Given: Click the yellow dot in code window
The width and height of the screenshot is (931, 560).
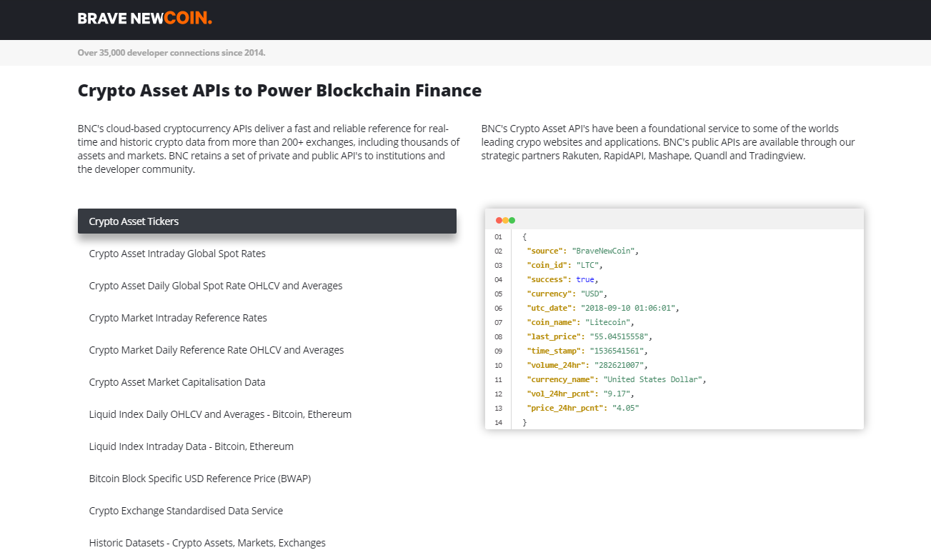Looking at the screenshot, I should (x=505, y=221).
